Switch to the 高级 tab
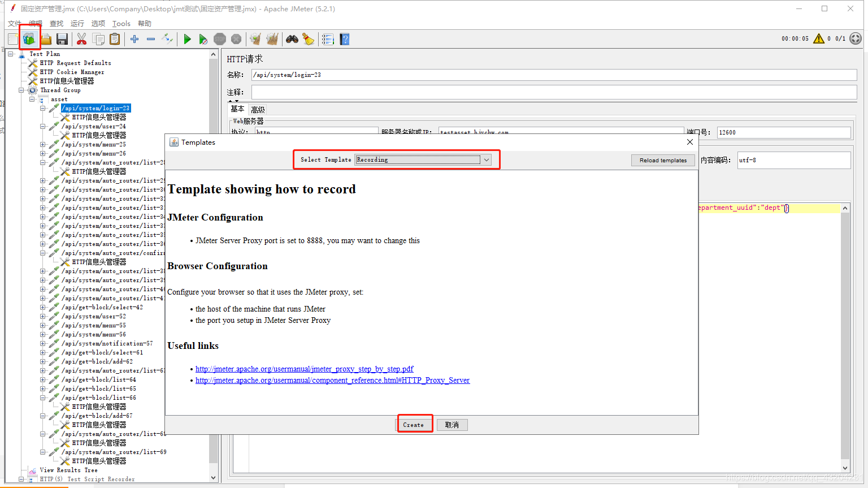Screen dimensions: 868x488 (258, 110)
